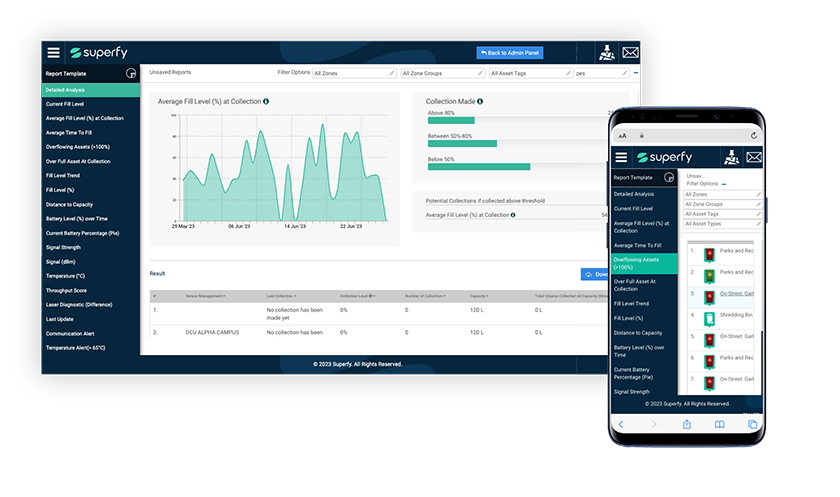Click the Above 80% collection progress bar

(x=451, y=121)
